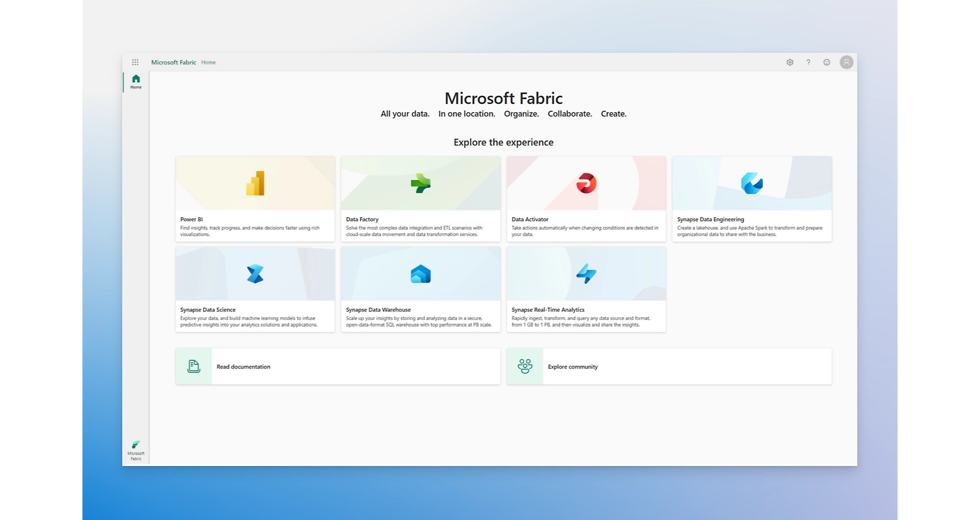Click the Data Factory description about ETL scenarios
This screenshot has width=980, height=520.
[x=414, y=231]
